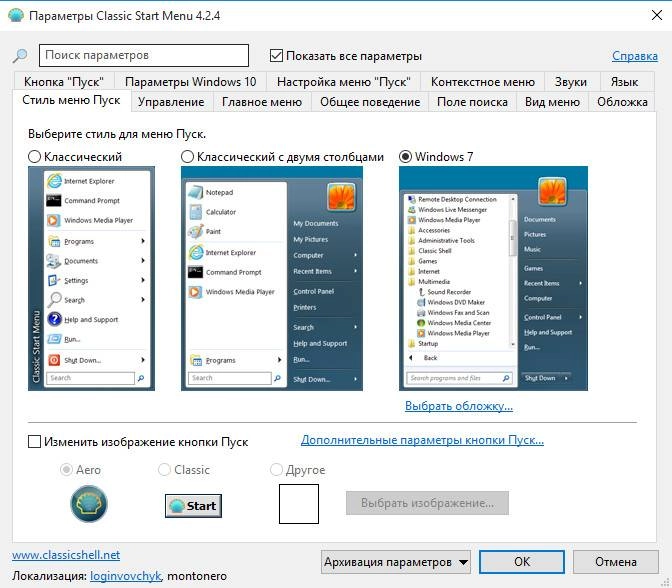Select the 'Классический' style radio button
Viewport: 672px width, 588px height.
point(34,157)
